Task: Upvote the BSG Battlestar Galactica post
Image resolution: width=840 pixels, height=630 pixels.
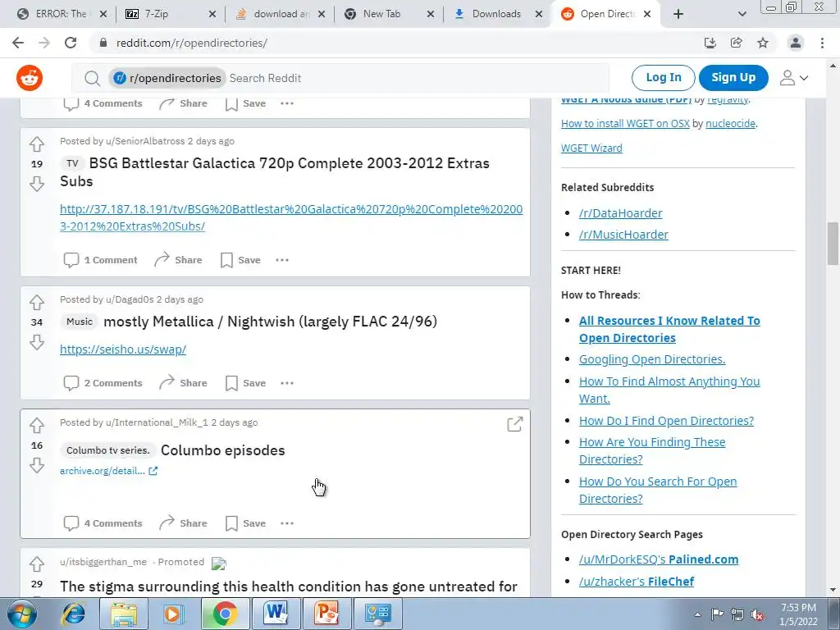Action: click(36, 144)
